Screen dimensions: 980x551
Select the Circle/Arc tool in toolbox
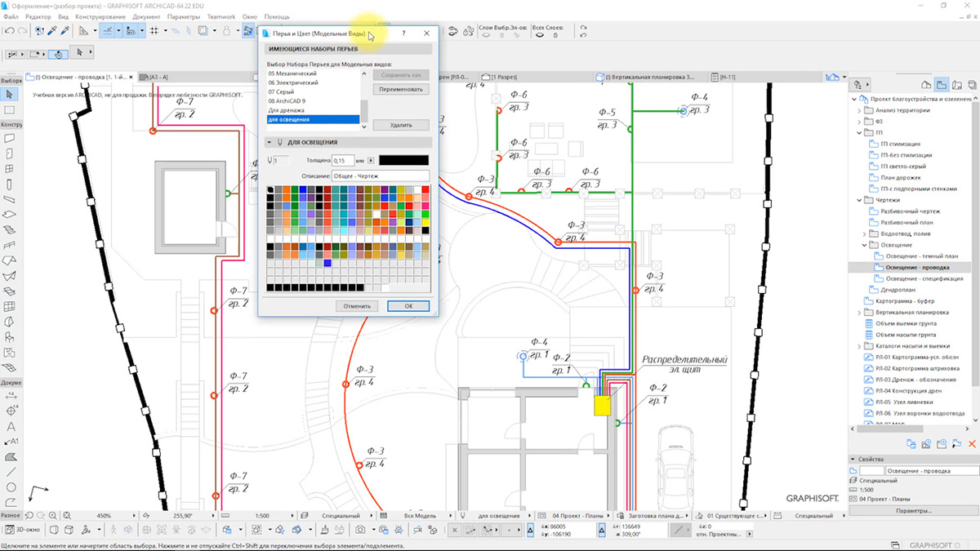coord(10,487)
